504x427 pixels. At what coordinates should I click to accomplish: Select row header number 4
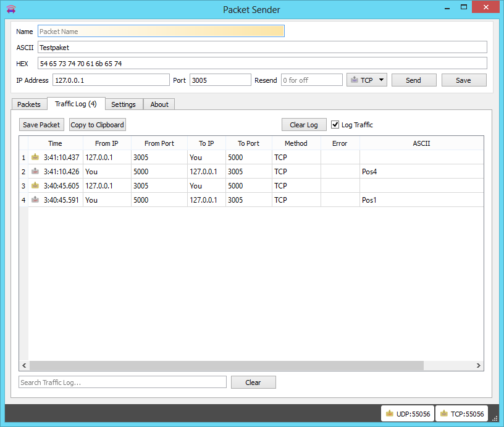coord(23,200)
